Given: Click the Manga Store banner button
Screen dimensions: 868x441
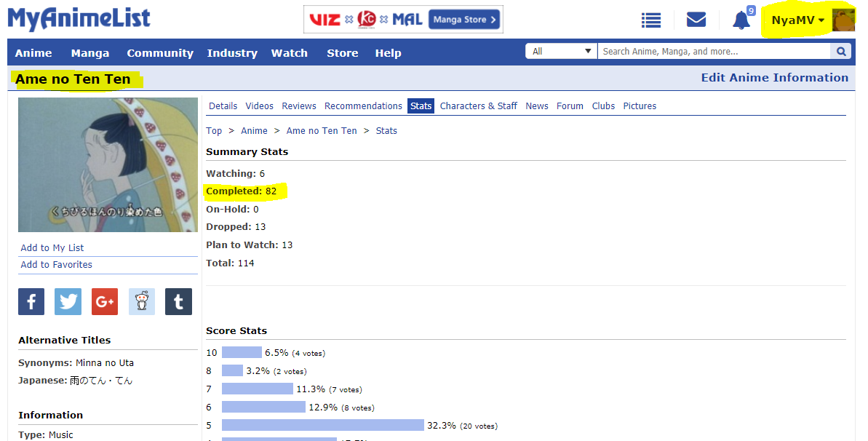Looking at the screenshot, I should (464, 20).
